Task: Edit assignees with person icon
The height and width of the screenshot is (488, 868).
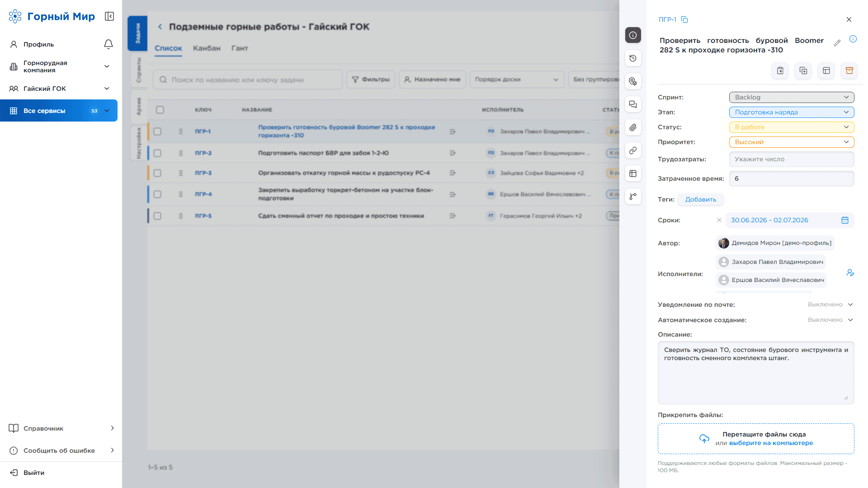Action: 850,273
